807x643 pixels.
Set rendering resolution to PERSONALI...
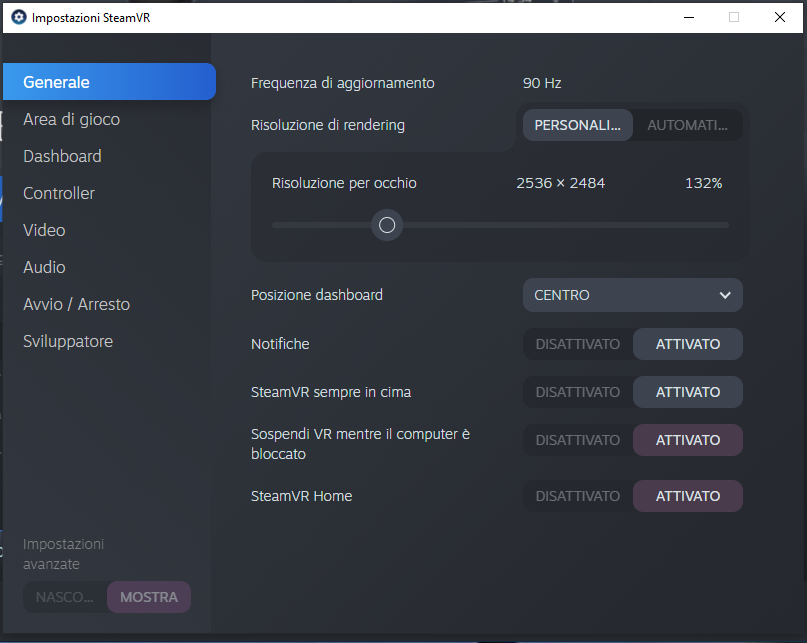point(577,125)
